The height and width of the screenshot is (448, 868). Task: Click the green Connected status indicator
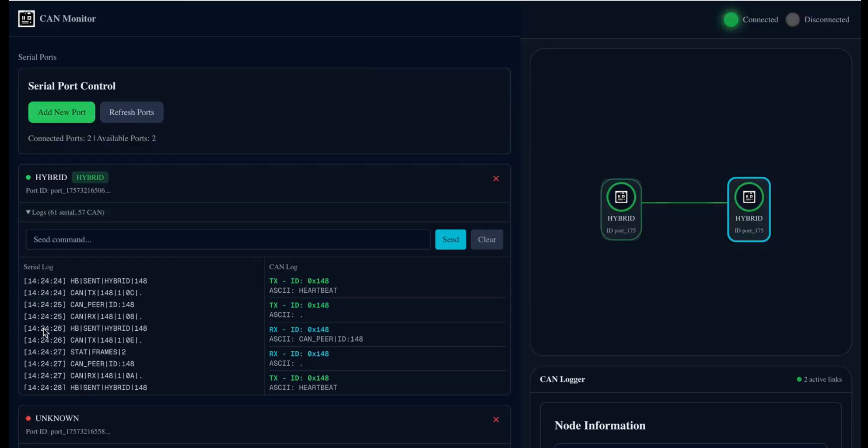(x=731, y=20)
